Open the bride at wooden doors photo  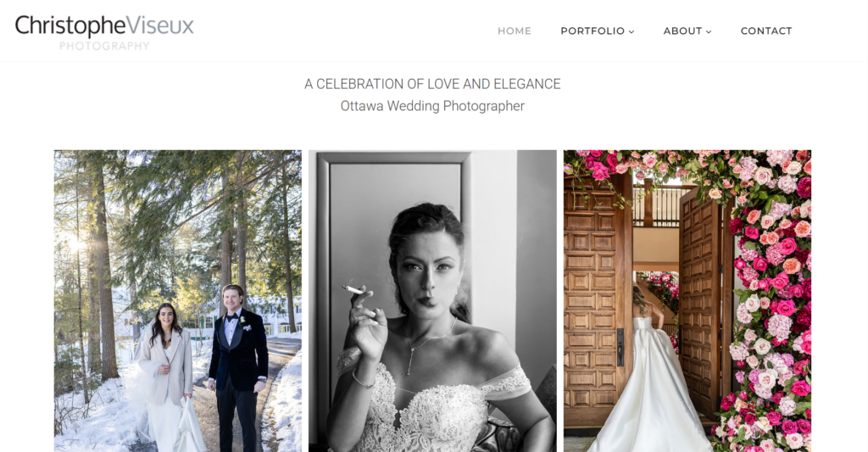(x=687, y=301)
